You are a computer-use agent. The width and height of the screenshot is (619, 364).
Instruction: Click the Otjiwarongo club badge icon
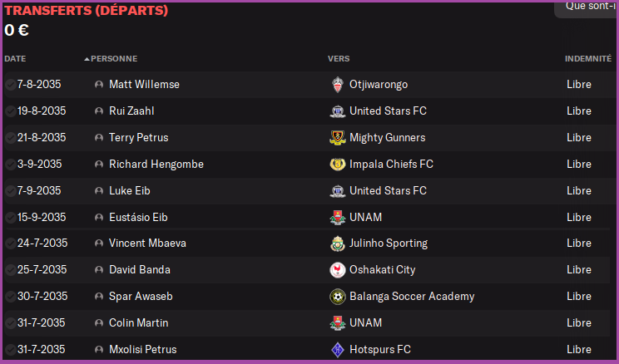click(x=337, y=85)
